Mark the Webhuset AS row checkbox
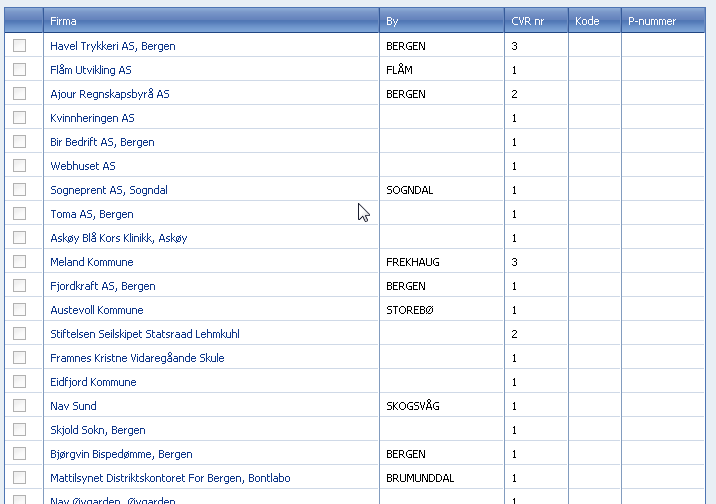Image resolution: width=716 pixels, height=504 pixels. tap(19, 166)
